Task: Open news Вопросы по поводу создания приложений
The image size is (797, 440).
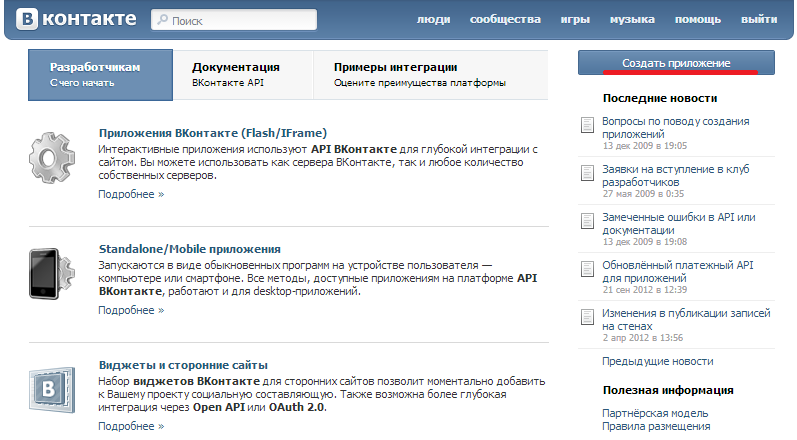Action: click(676, 128)
